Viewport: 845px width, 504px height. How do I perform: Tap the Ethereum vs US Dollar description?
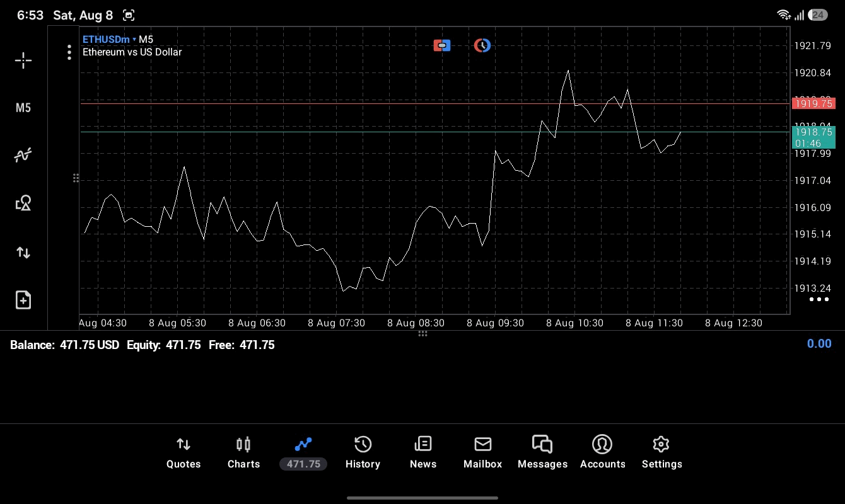[132, 52]
